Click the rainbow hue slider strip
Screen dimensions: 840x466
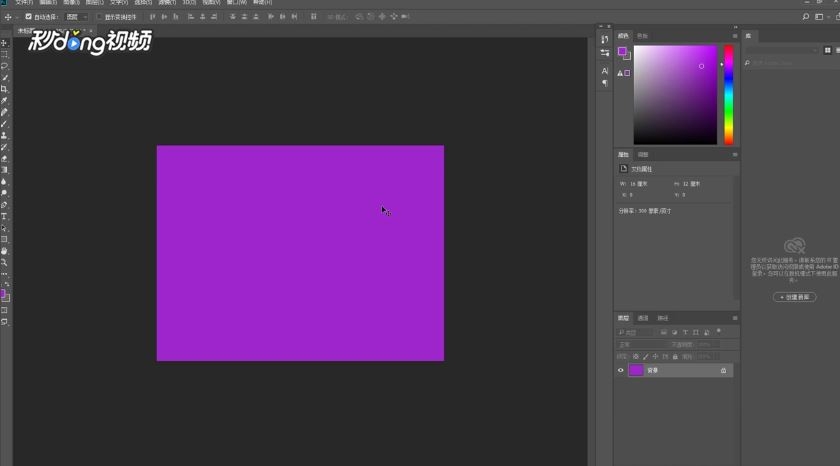pos(729,95)
